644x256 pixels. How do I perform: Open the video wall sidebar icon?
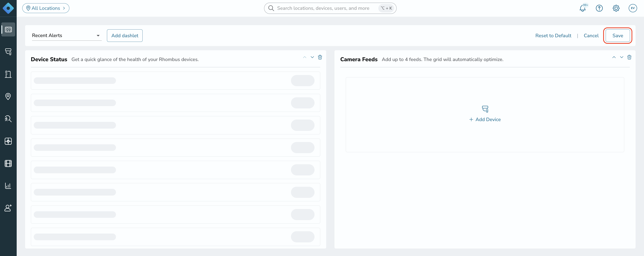[8, 141]
